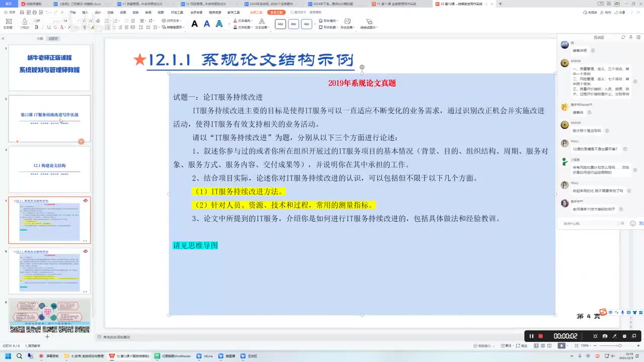
Task: Insert a text box with 文本框 tool
Action: pos(8,24)
